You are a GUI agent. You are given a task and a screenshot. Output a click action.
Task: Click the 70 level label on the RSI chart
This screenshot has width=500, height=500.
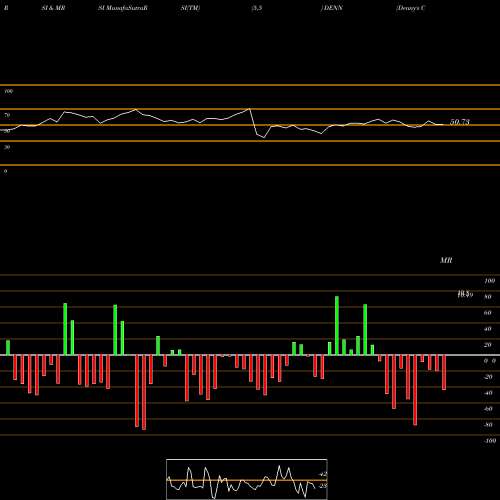pos(7,115)
